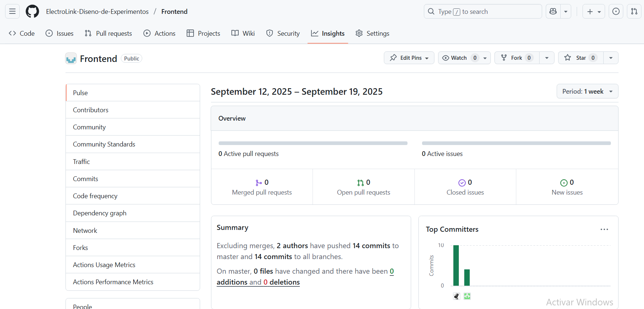Image resolution: width=644 pixels, height=309 pixels.
Task: Open the Edit Pins dropdown
Action: [x=409, y=58]
